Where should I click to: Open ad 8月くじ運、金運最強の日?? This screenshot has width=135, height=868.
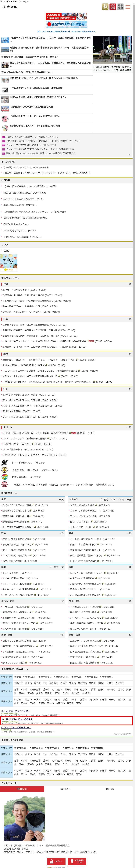click(16, 728)
